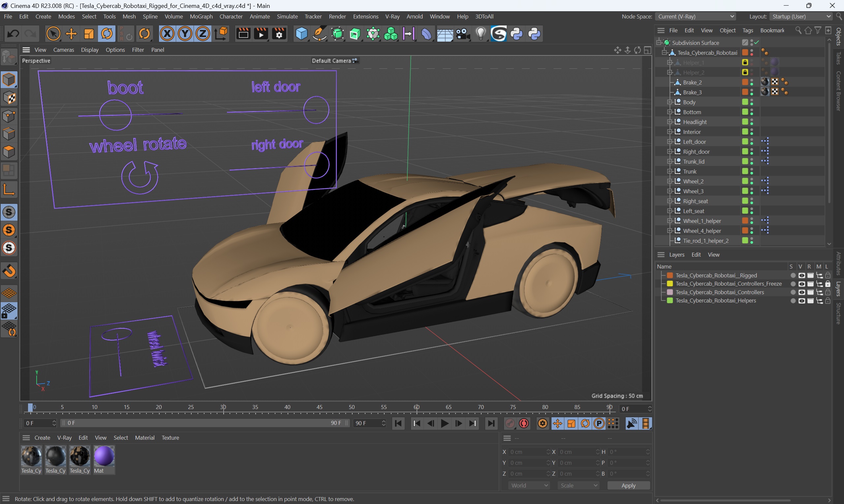
Task: Add a Cube primitive object
Action: 301,34
